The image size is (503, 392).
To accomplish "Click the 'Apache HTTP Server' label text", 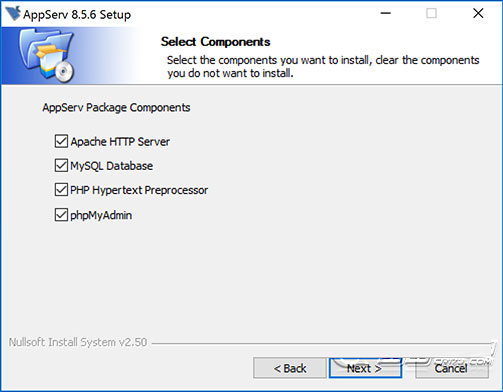I will click(x=120, y=142).
